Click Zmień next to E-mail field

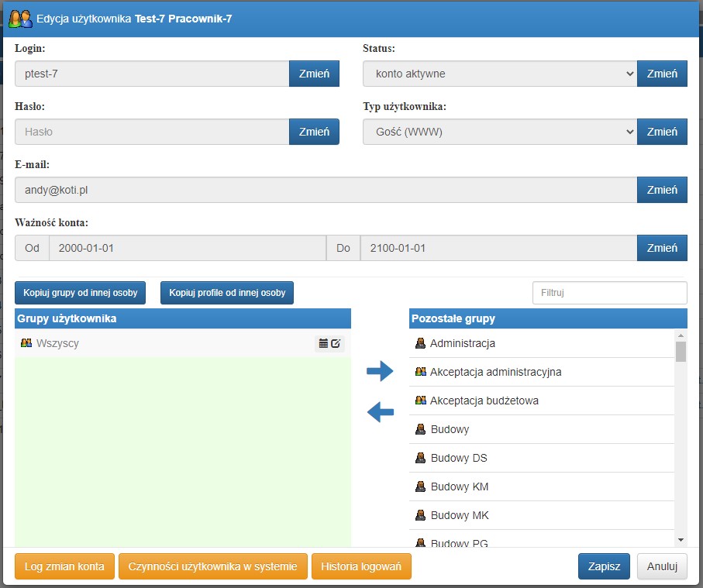click(662, 190)
